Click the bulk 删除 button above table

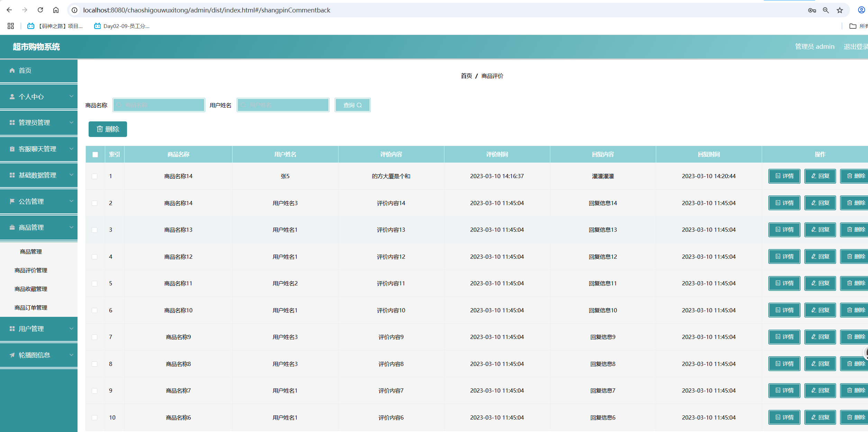click(x=108, y=129)
